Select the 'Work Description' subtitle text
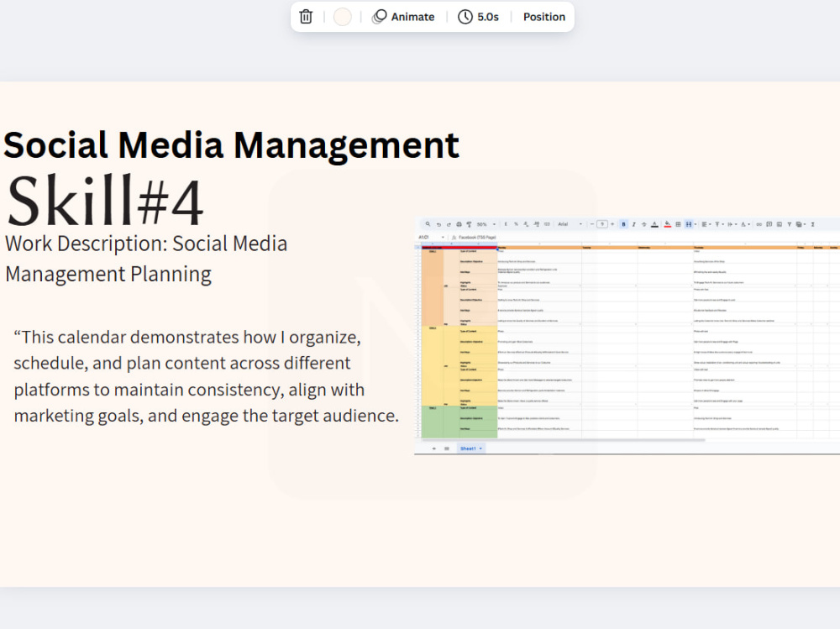 [146, 259]
